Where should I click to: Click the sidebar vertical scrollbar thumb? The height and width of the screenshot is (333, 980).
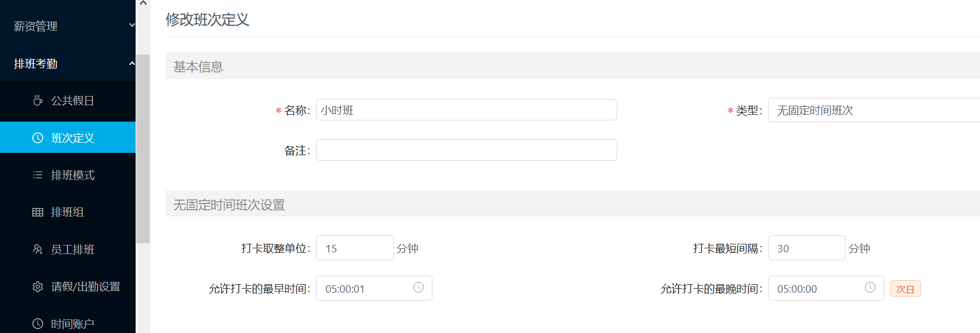(143, 149)
